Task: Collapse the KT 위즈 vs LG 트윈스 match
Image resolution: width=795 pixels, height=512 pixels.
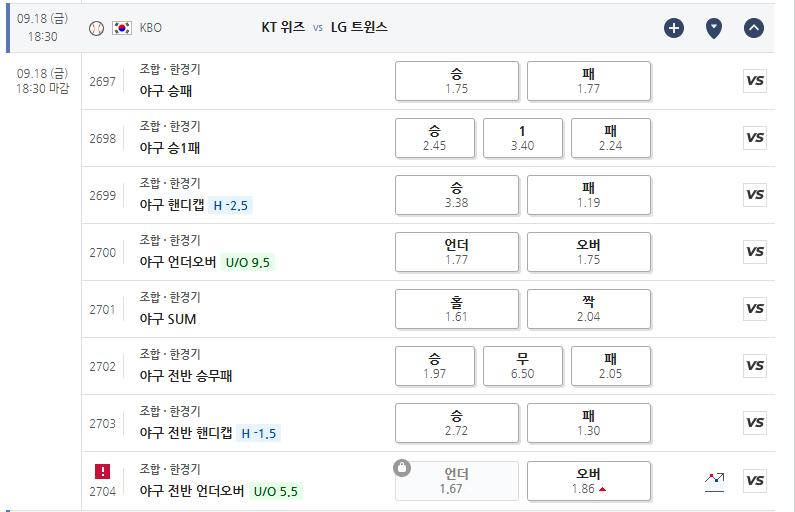Action: pyautogui.click(x=754, y=28)
